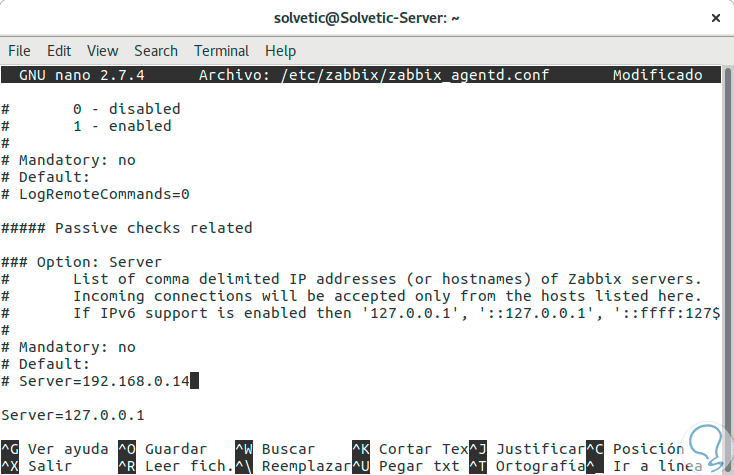
Task: Click the first '# Mandatory: no' line
Action: coord(68,160)
